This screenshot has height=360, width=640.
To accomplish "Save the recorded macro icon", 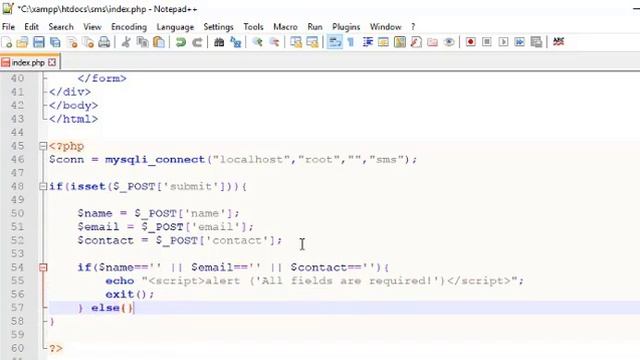I will (536, 42).
